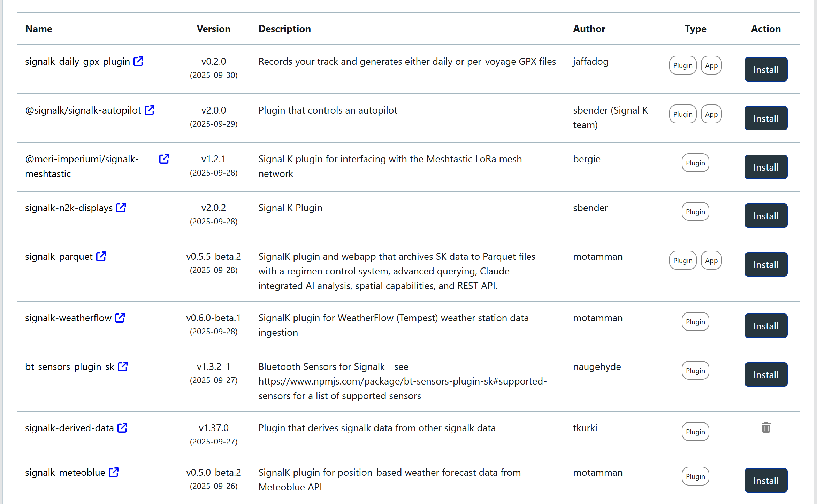Open external link for bt-sensors-plugin-sk
817x504 pixels.
123,366
